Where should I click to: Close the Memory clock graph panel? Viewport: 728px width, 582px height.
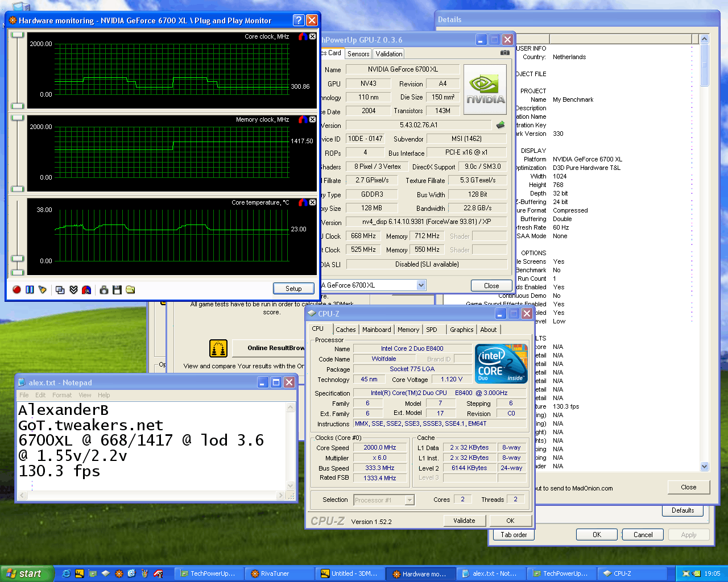[x=312, y=120]
